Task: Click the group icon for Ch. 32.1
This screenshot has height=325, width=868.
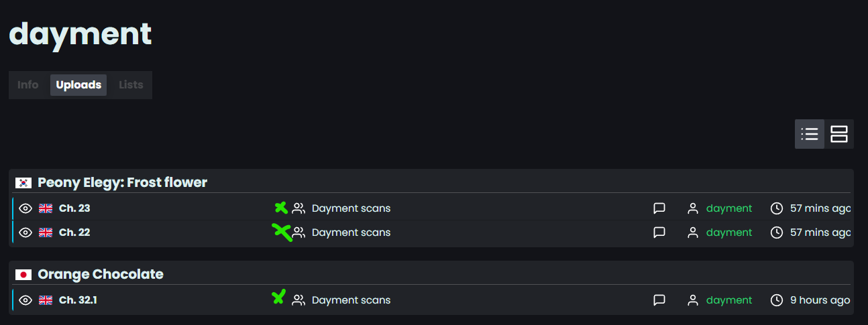Action: pyautogui.click(x=299, y=300)
